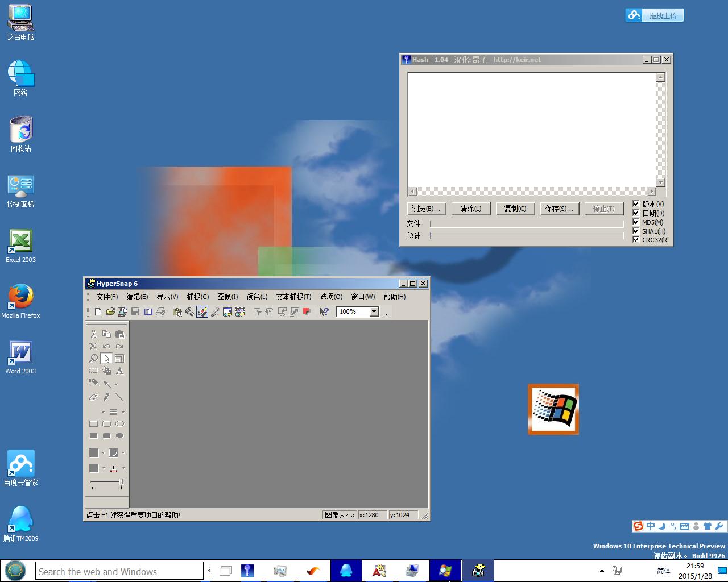Open the 文件(F) menu in HyperSnap
728x582 pixels.
[107, 297]
